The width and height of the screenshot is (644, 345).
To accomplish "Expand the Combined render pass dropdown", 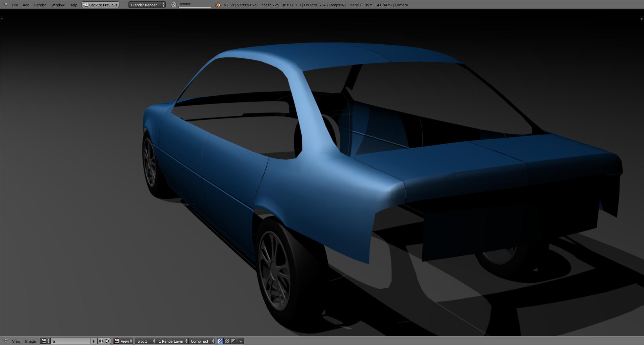I will click(x=202, y=341).
